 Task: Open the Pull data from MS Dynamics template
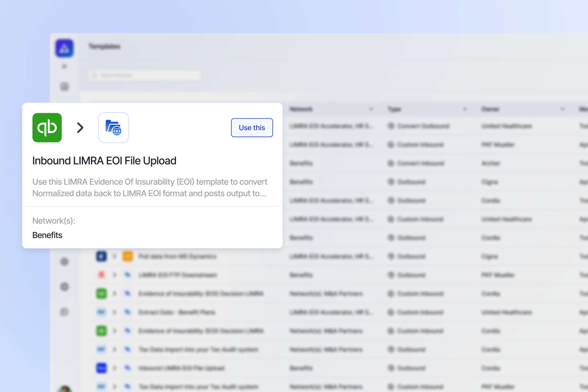click(177, 256)
